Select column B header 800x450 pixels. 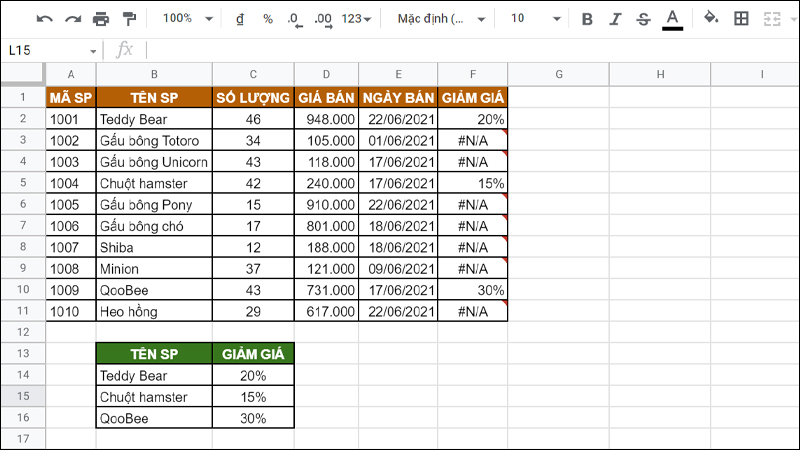pyautogui.click(x=154, y=74)
